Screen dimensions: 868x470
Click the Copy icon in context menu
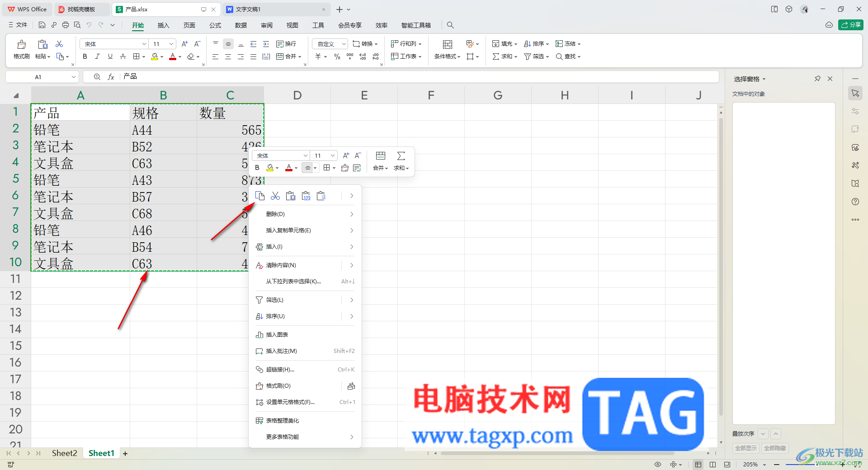pyautogui.click(x=260, y=196)
